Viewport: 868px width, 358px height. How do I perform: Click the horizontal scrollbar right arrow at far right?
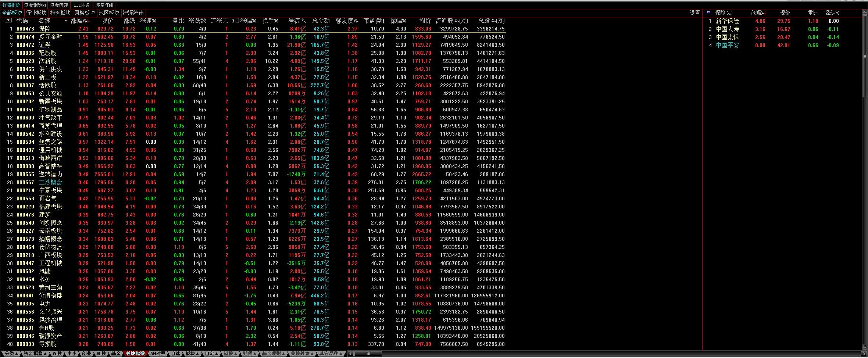pyautogui.click(x=865, y=354)
